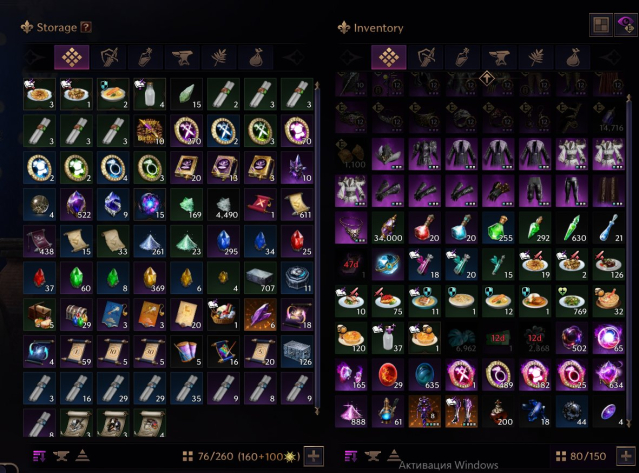
Task: Click the gray ore stack of 4,490
Action: pos(223,205)
